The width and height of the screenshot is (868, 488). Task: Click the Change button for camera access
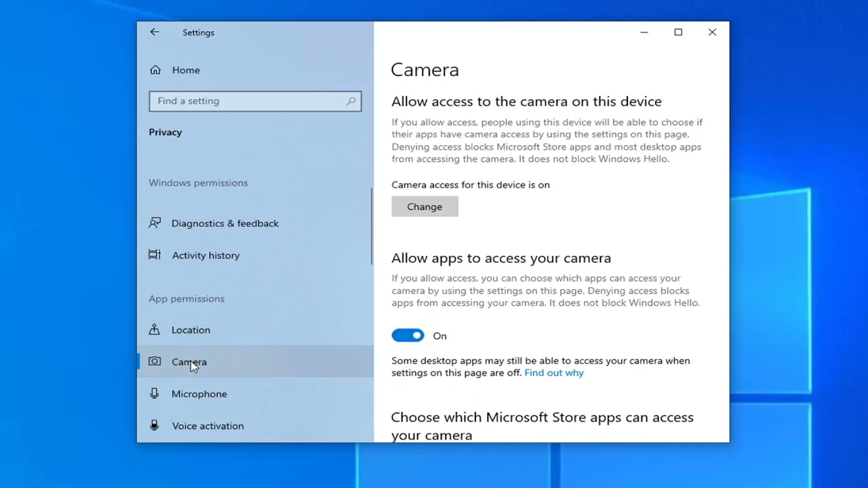(x=425, y=207)
